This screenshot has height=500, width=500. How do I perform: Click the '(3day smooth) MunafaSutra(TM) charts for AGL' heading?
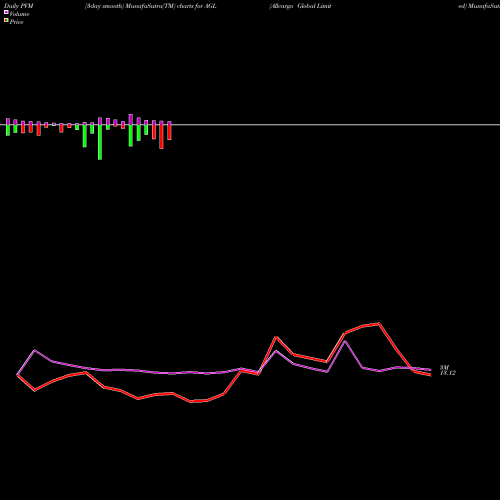(151, 6)
